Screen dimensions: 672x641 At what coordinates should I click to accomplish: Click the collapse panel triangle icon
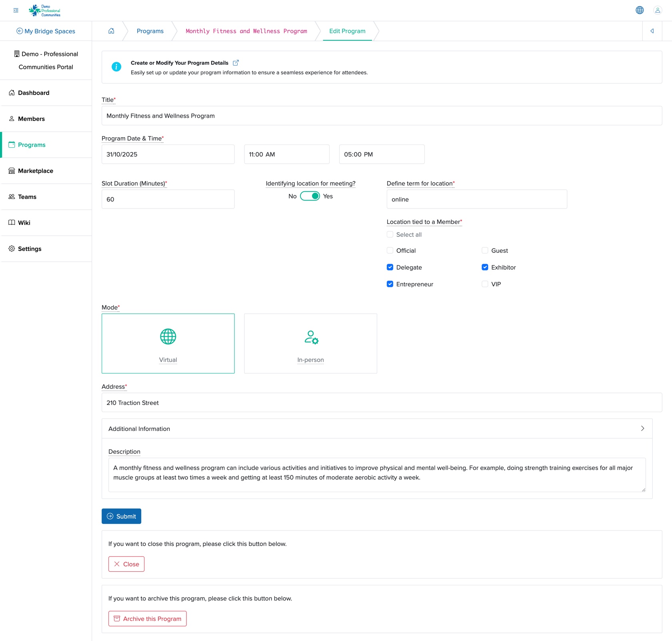(x=652, y=31)
